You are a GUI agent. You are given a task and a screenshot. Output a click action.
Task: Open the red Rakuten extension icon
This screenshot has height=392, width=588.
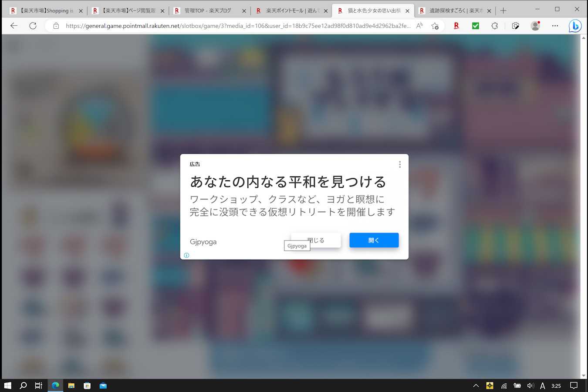tap(456, 26)
